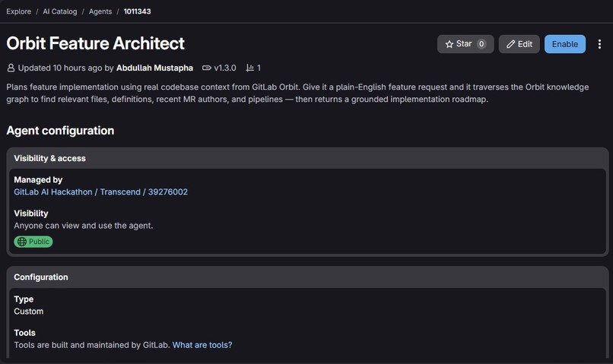Click text Anyone can view and use the agent
The height and width of the screenshot is (364, 613).
pos(83,226)
